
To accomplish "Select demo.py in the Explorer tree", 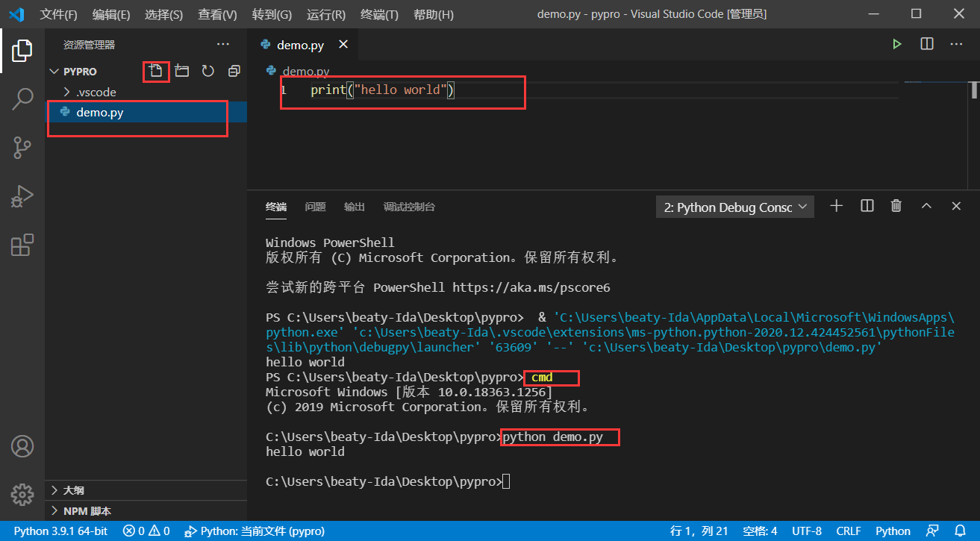I will (x=146, y=113).
